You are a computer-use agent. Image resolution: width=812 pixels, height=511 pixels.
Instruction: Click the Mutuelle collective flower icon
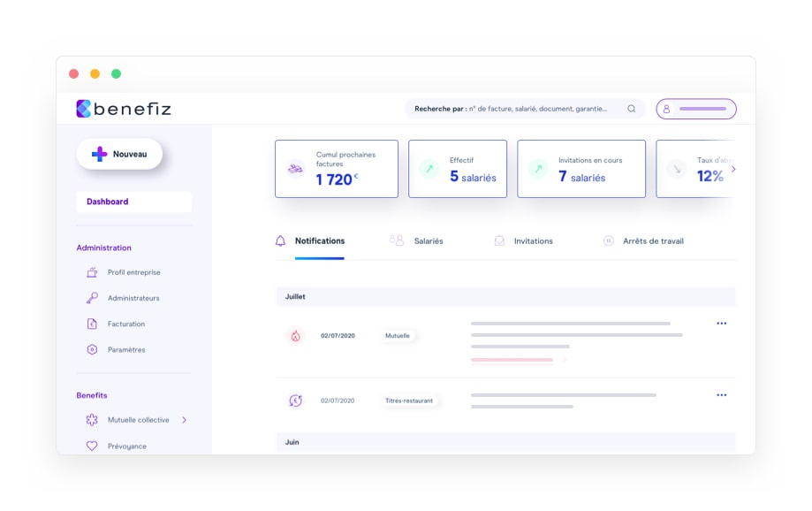[x=92, y=420]
